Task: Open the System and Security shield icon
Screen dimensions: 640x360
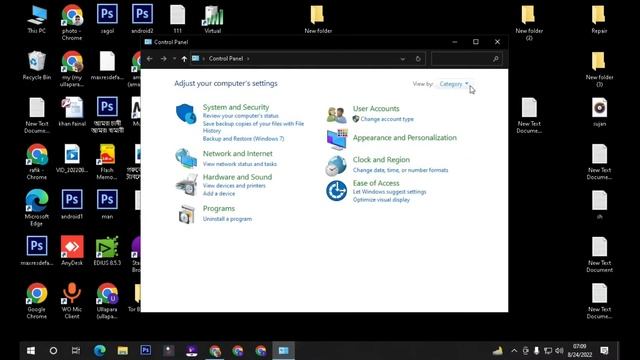Action: click(x=186, y=113)
